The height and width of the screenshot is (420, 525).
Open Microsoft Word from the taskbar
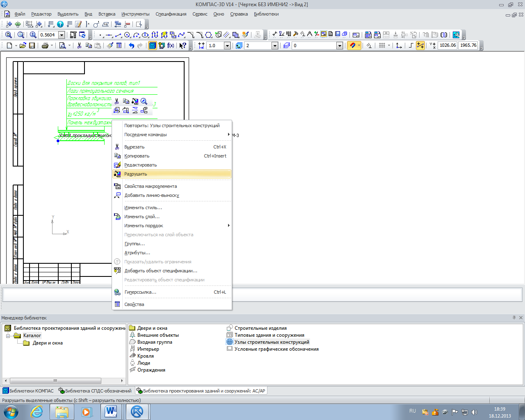(111, 411)
